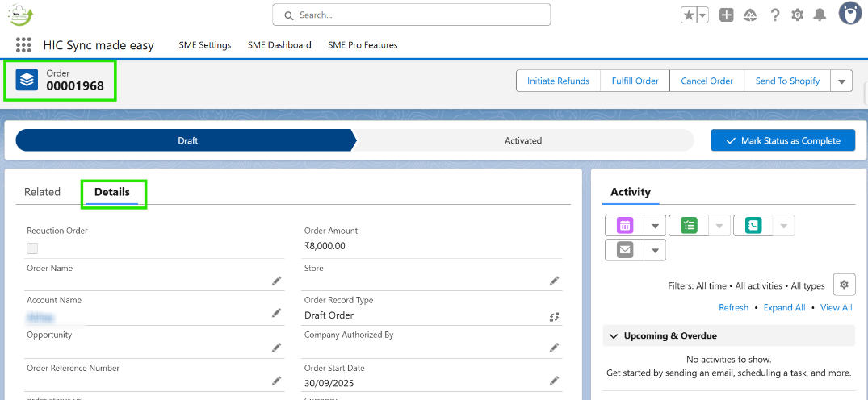Viewport: 868px width, 400px height.
Task: Click the Favorites star icon
Action: (x=689, y=15)
